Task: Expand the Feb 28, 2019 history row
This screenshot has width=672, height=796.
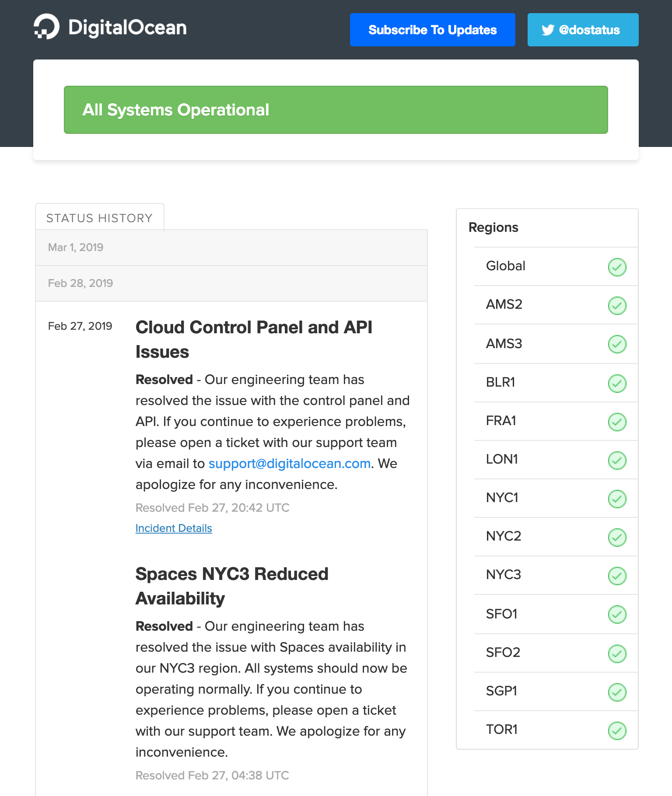Action: pyautogui.click(x=231, y=283)
